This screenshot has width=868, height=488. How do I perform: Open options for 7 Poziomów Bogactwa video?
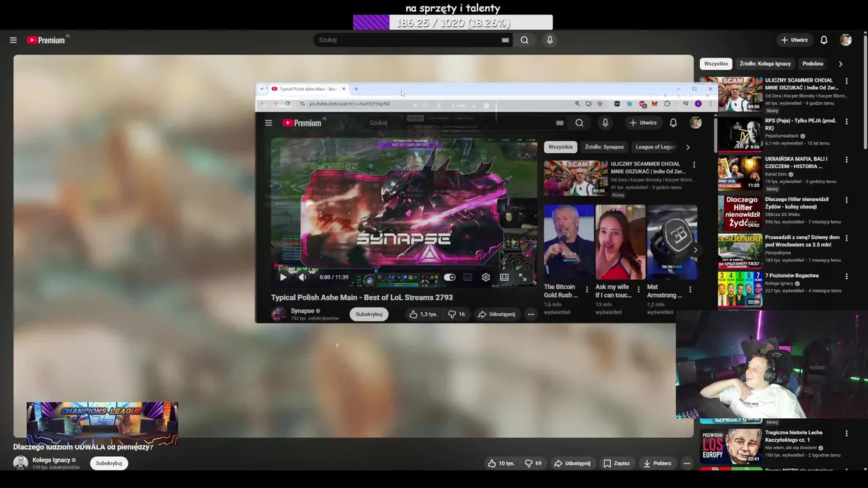(846, 276)
